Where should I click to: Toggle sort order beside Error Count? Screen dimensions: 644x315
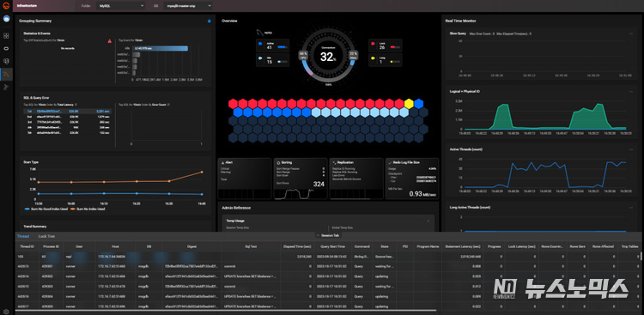tap(169, 105)
